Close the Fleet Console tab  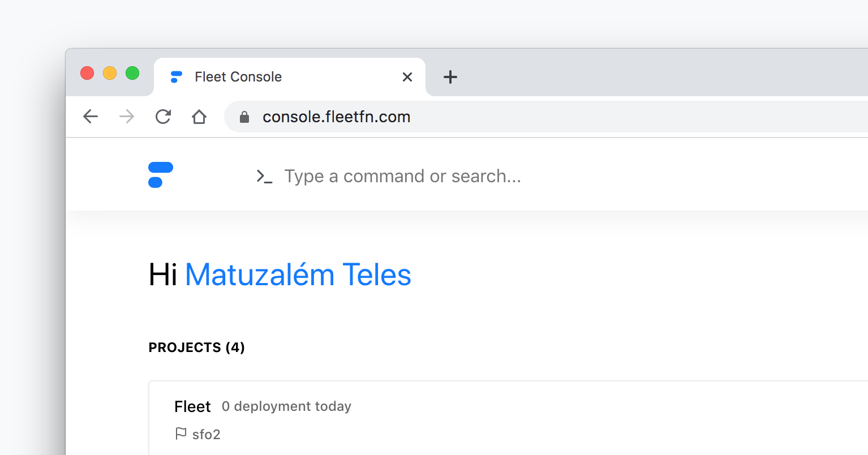[407, 77]
